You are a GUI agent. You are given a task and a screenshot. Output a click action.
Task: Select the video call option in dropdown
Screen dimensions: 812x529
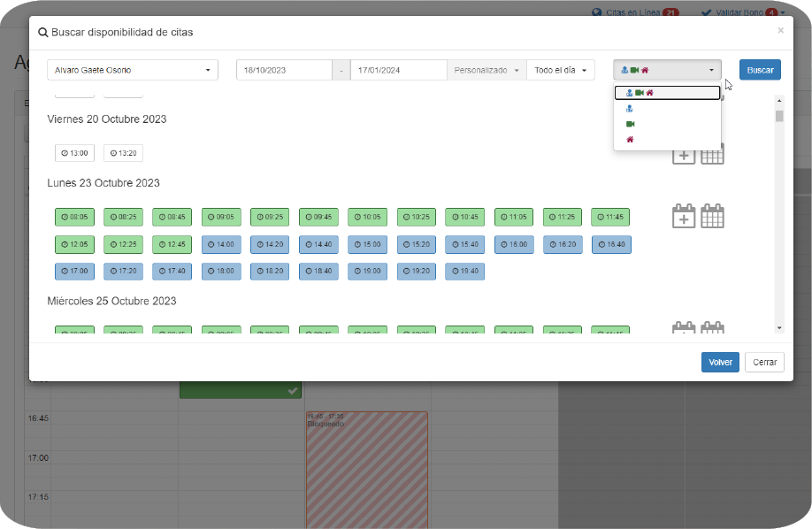[x=631, y=124]
